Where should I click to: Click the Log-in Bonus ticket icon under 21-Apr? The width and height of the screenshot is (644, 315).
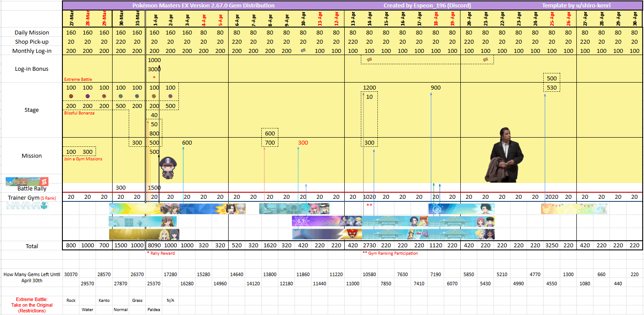(x=485, y=60)
